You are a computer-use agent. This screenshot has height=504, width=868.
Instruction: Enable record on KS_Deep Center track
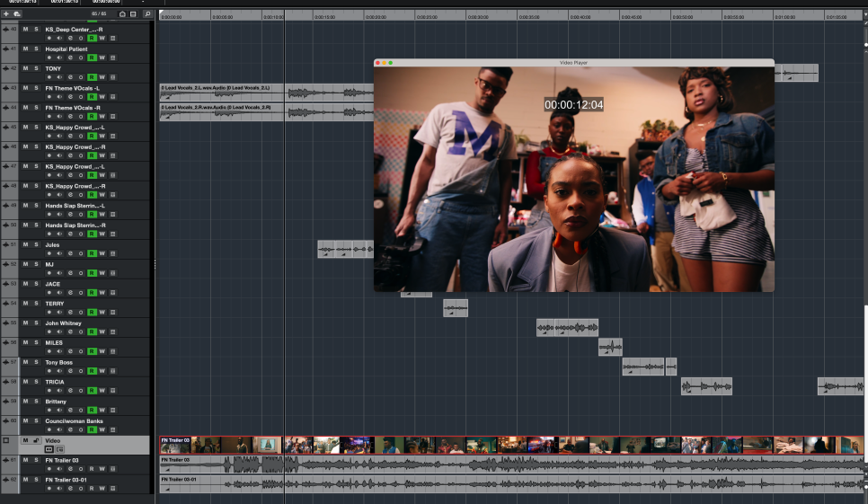49,38
